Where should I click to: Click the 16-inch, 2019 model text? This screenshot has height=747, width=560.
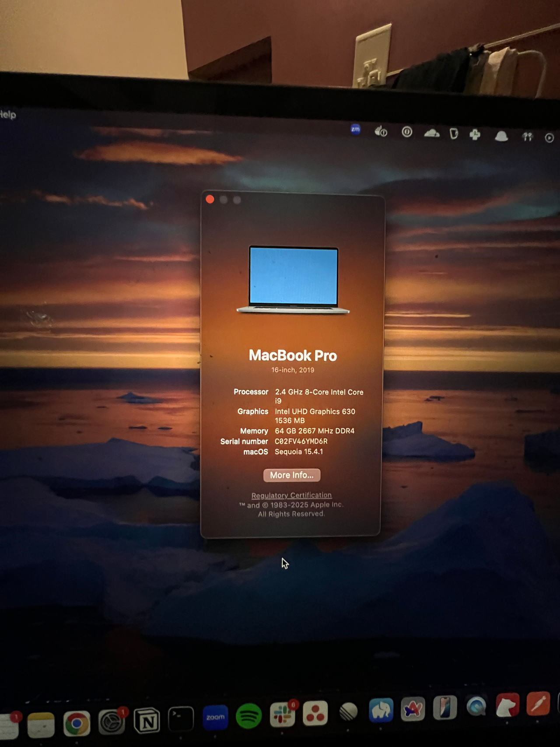tap(293, 370)
